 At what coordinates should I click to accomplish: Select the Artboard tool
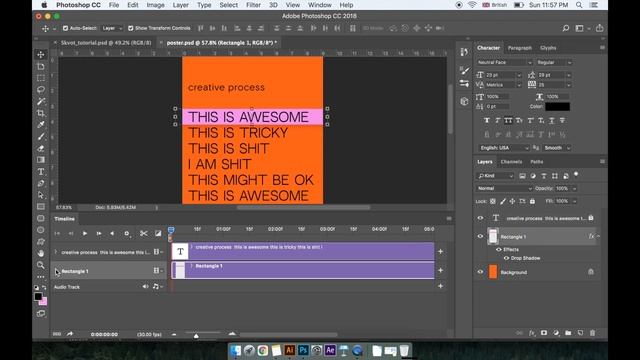click(x=41, y=66)
